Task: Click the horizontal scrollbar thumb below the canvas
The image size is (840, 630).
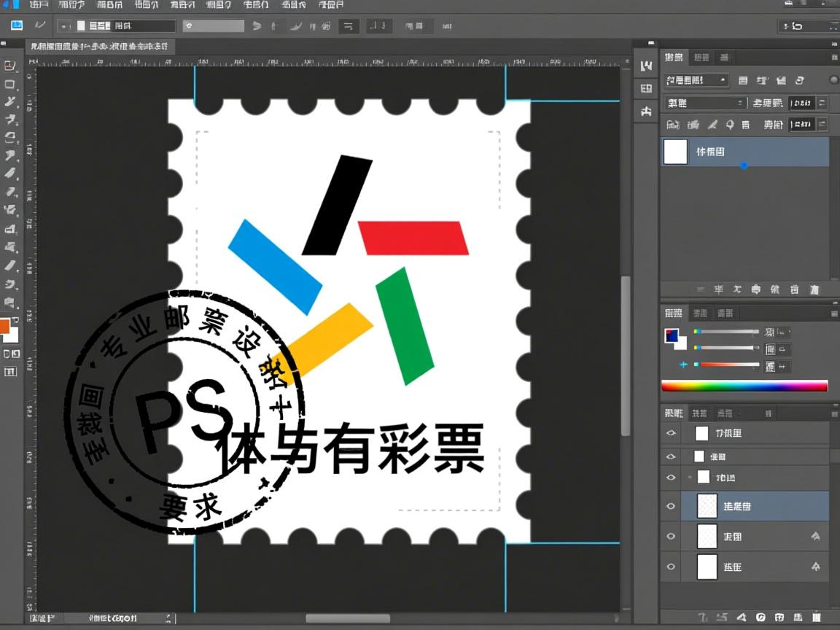Action: click(347, 618)
